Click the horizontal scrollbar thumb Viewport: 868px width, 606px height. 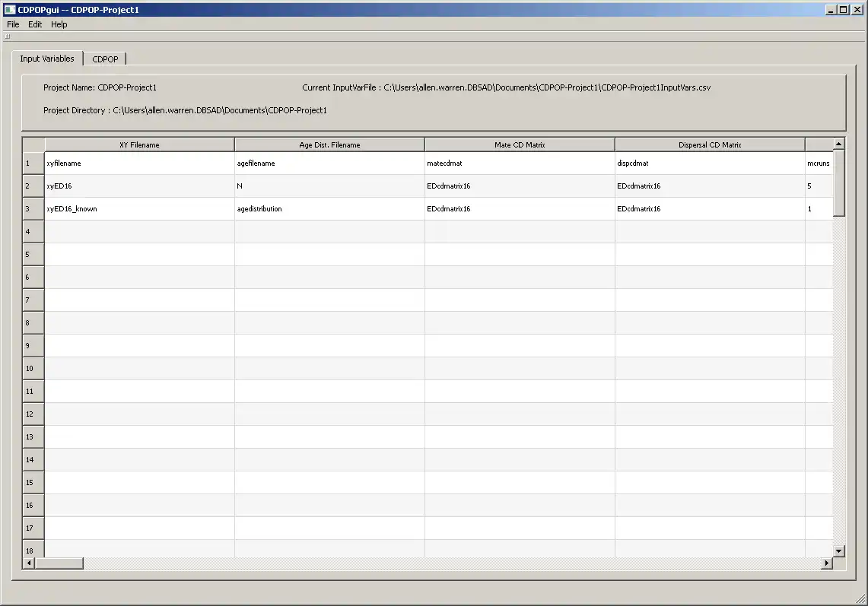click(59, 563)
